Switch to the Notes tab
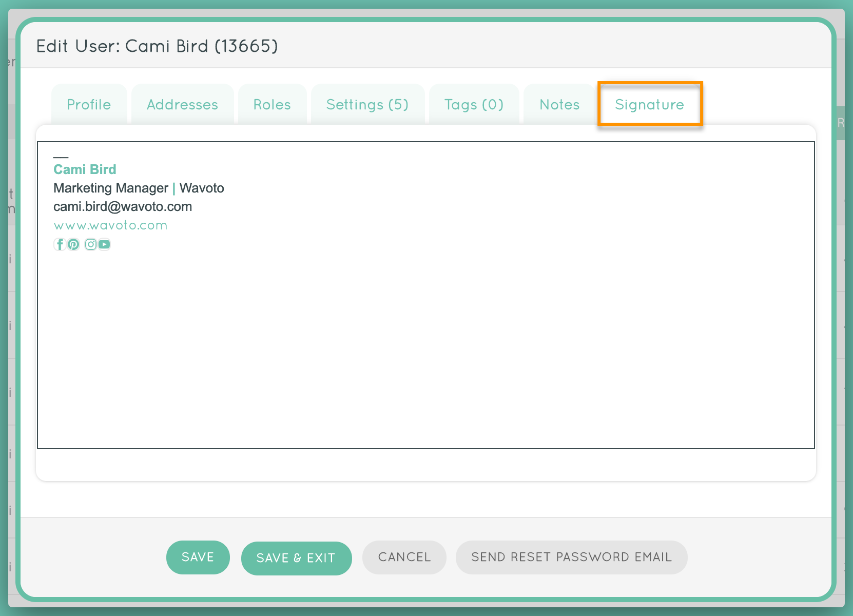The width and height of the screenshot is (853, 616). tap(559, 105)
